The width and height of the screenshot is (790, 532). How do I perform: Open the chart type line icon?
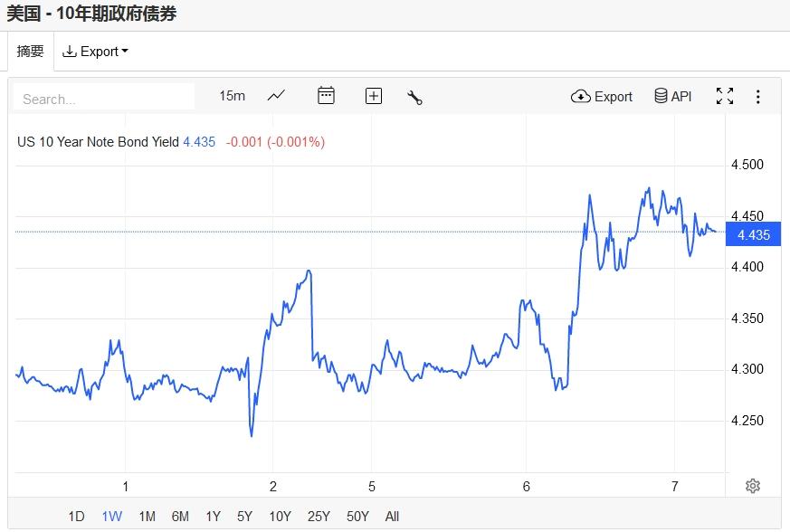[276, 96]
